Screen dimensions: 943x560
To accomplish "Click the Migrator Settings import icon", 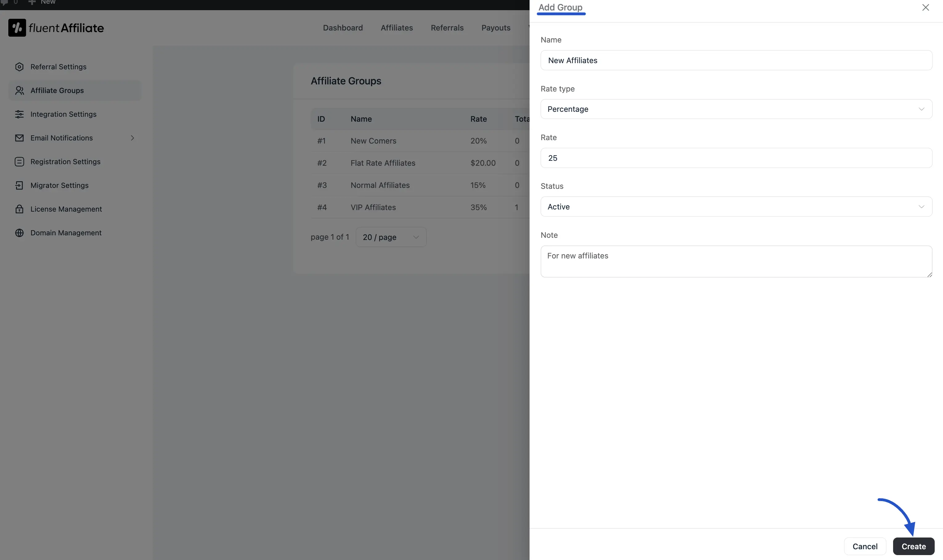I will tap(19, 185).
